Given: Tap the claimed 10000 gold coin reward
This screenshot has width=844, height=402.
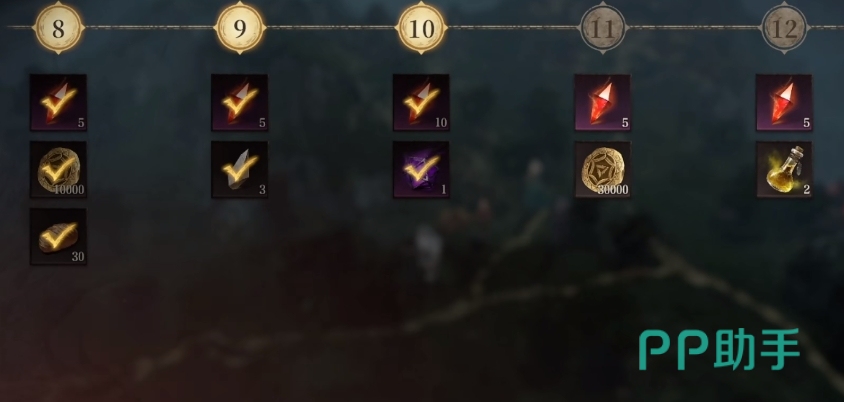Looking at the screenshot, I should point(58,170).
